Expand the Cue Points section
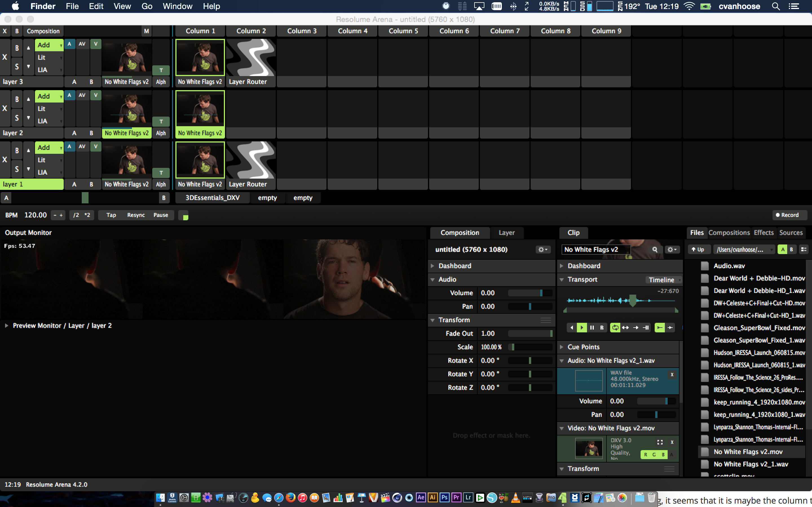Viewport: 812px width, 507px height. tap(584, 347)
